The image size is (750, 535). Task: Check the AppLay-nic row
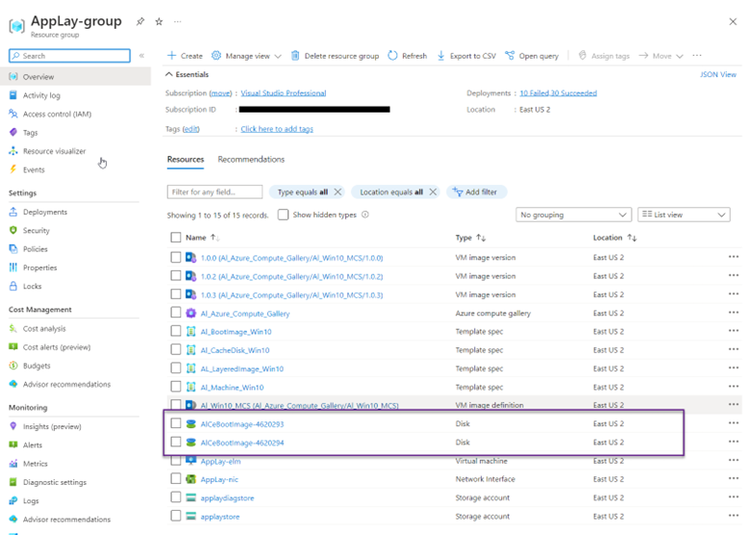tap(176, 479)
